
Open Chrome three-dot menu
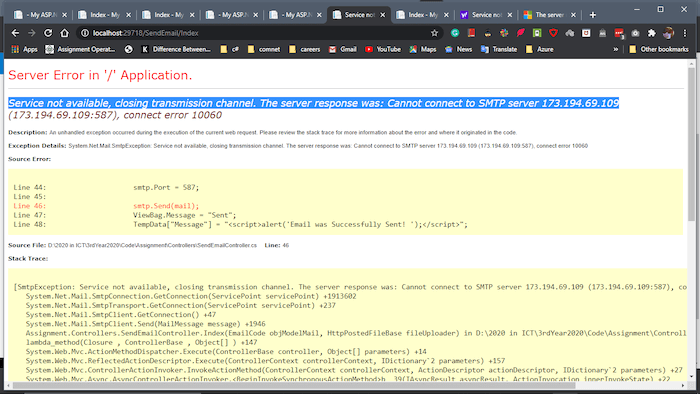pyautogui.click(x=685, y=33)
